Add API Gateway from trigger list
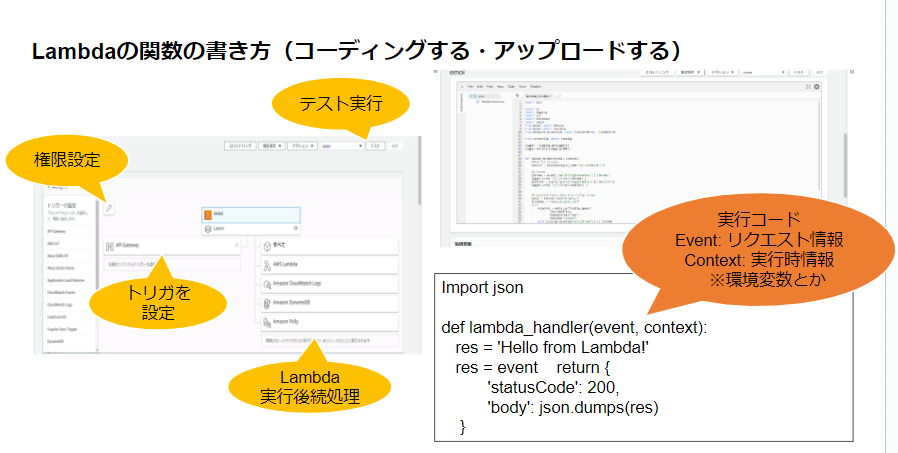This screenshot has height=453, width=898. point(56,231)
